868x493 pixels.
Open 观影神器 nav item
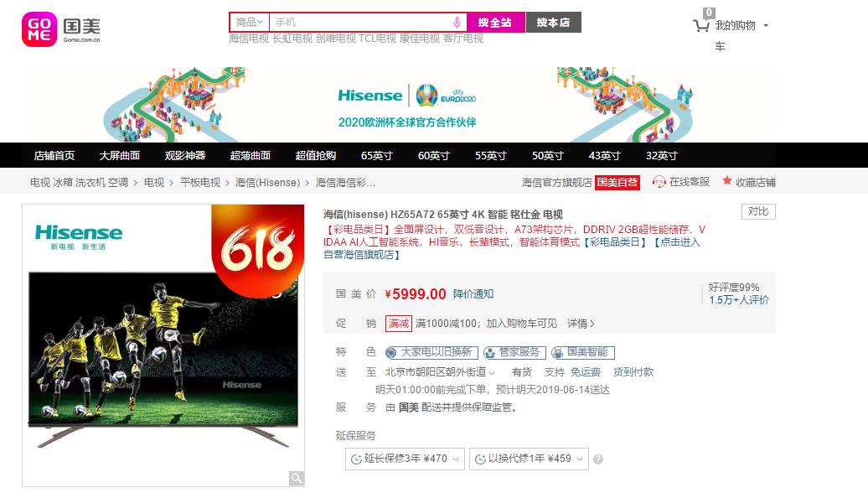tap(185, 156)
